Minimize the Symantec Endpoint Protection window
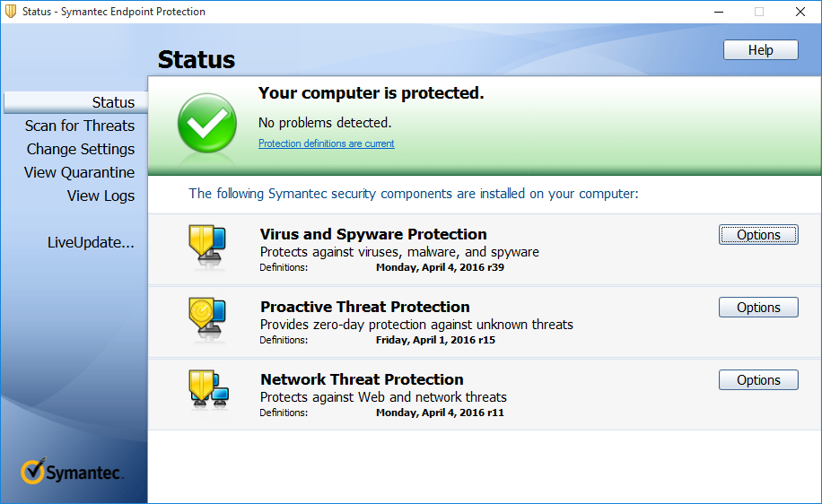This screenshot has height=504, width=822. [x=718, y=12]
